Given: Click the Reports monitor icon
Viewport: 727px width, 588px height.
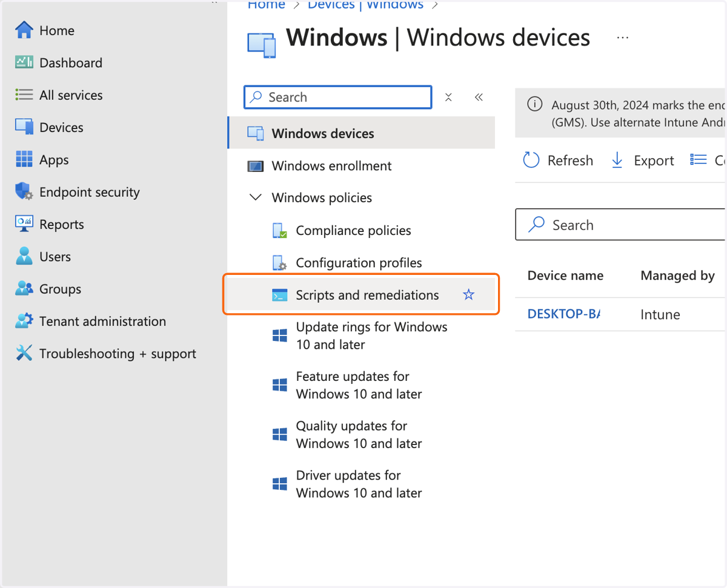Looking at the screenshot, I should [24, 224].
